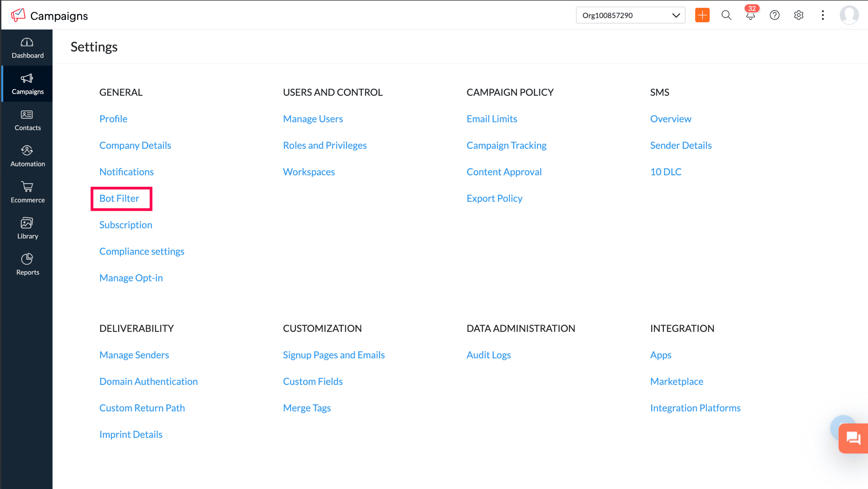868x489 pixels.
Task: Select Campaigns in the sidebar
Action: pyautogui.click(x=27, y=84)
